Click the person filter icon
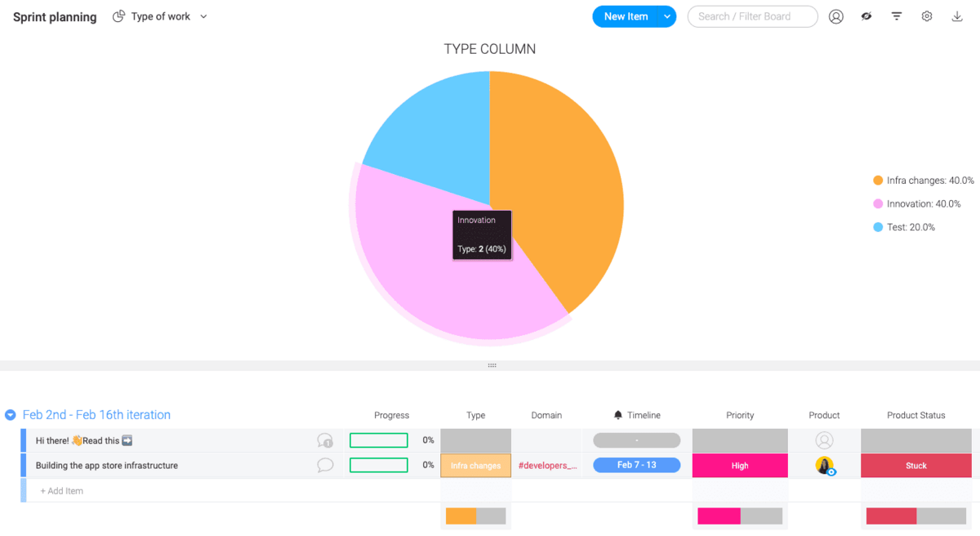Image resolution: width=980 pixels, height=536 pixels. pyautogui.click(x=835, y=16)
